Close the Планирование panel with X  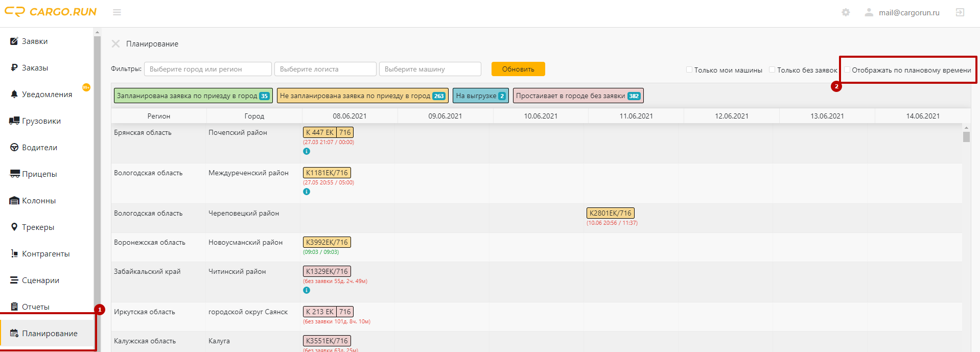click(x=116, y=44)
